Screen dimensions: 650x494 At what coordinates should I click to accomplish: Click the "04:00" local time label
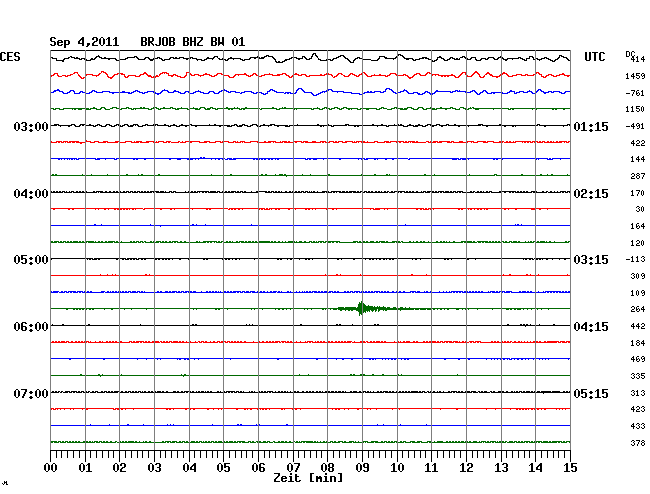31,194
